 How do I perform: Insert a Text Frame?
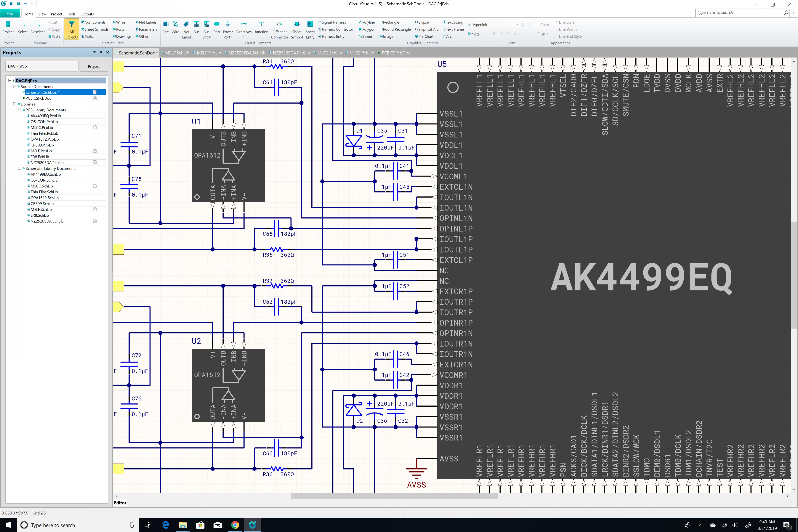[x=453, y=29]
